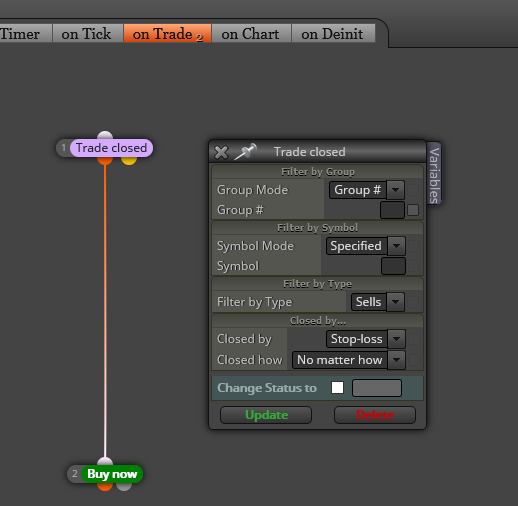
Task: Click the Trade closed panel title bar
Action: [x=317, y=152]
